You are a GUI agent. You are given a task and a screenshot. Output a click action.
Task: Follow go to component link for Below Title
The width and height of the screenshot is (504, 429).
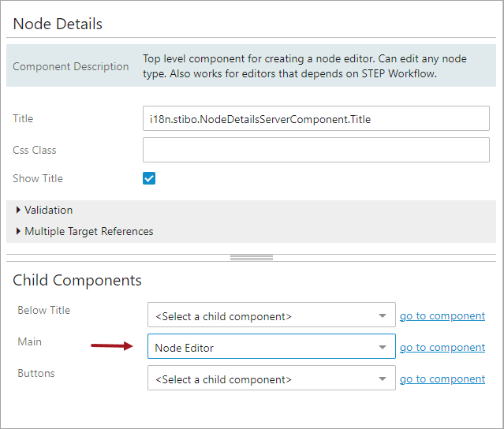point(442,316)
